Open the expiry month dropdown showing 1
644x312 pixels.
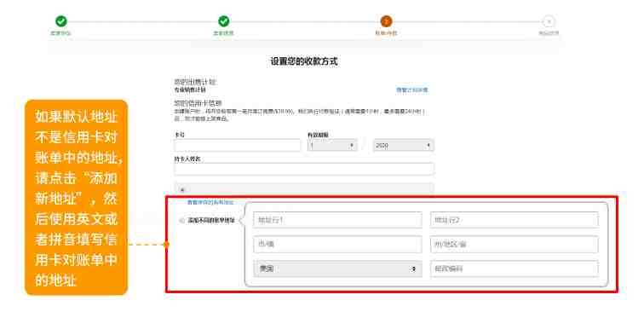332,145
